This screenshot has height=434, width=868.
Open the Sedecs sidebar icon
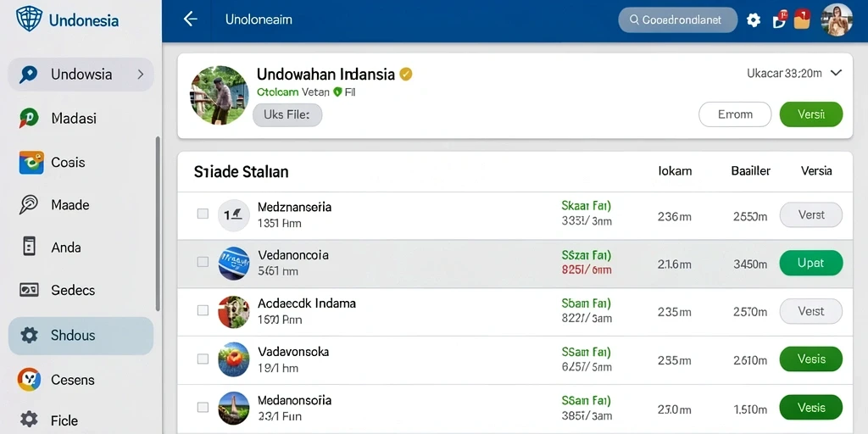(x=29, y=290)
